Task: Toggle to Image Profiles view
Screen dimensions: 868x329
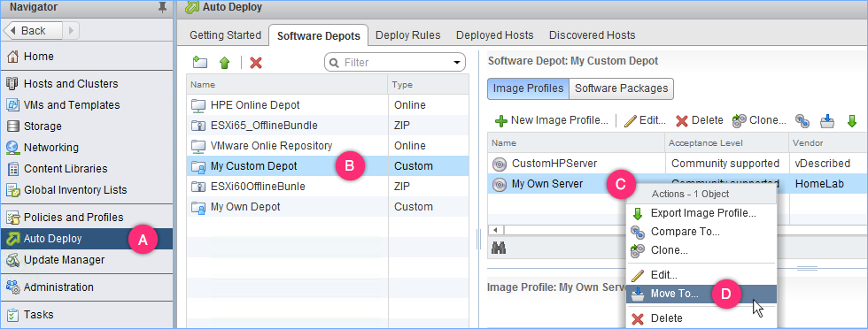Action: 528,88
